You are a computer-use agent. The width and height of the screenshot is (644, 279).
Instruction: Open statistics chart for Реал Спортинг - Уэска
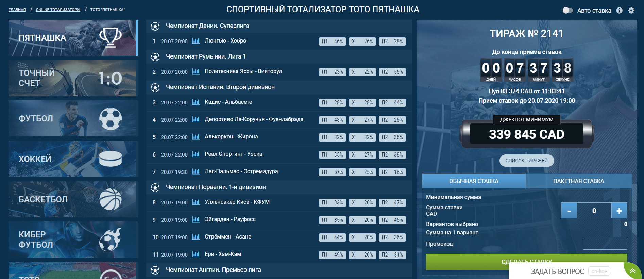click(196, 154)
